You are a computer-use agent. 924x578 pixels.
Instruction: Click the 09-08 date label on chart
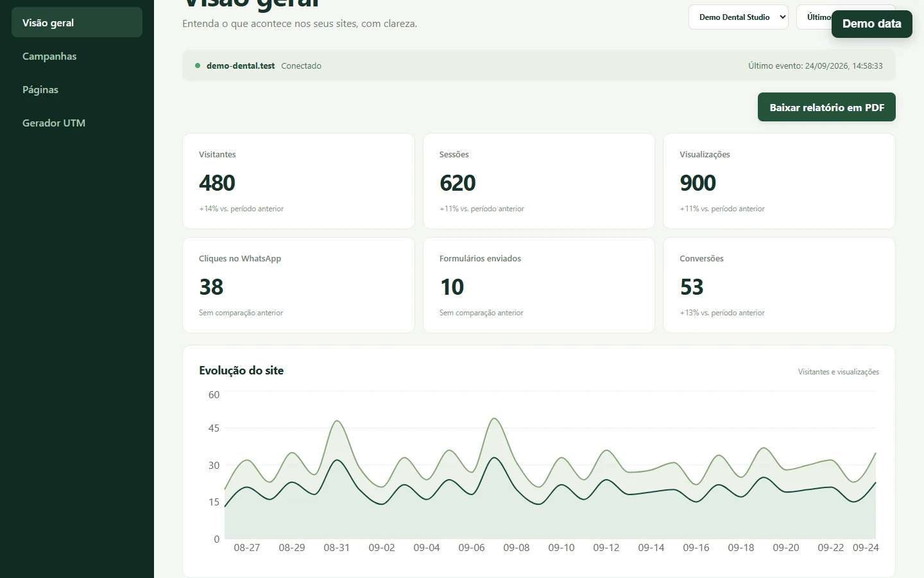coord(517,548)
